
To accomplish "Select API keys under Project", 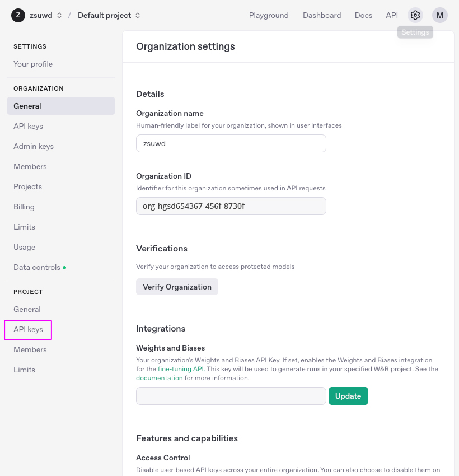I will pos(28,329).
